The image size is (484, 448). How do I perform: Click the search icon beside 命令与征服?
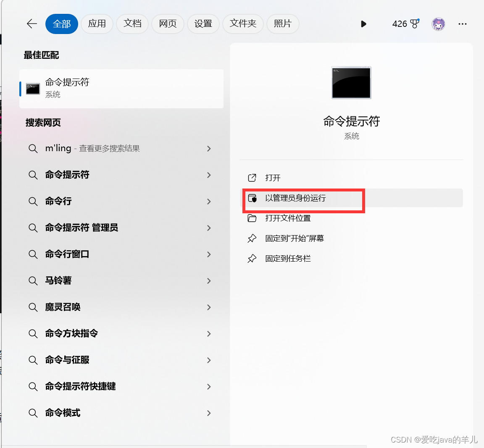point(33,360)
